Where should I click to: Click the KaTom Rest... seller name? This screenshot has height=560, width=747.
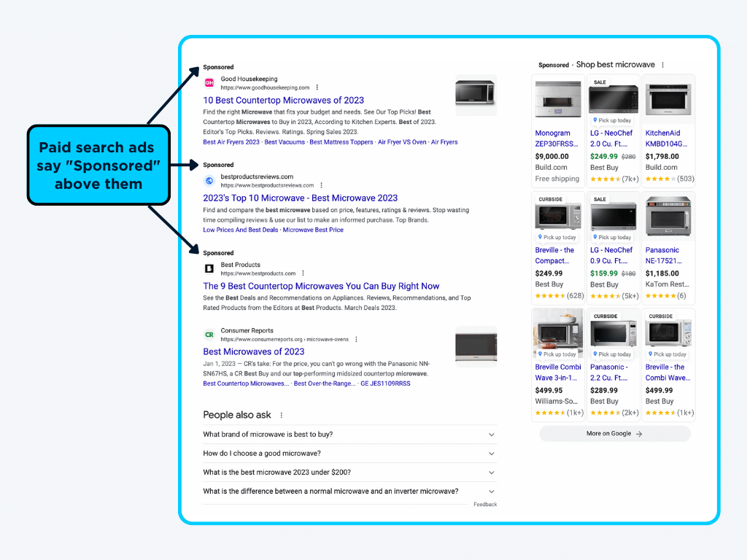(667, 284)
